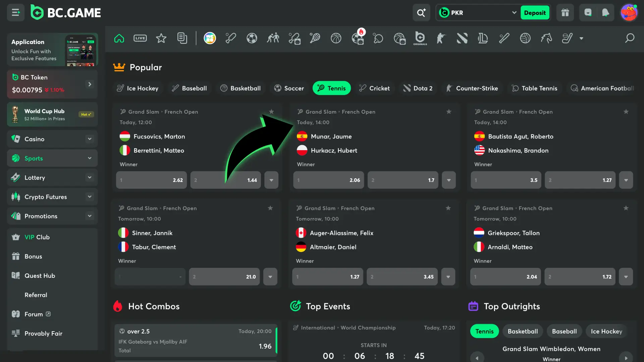Select the baseball bat sport icon
Screen dimensions: 644x362
[504, 38]
